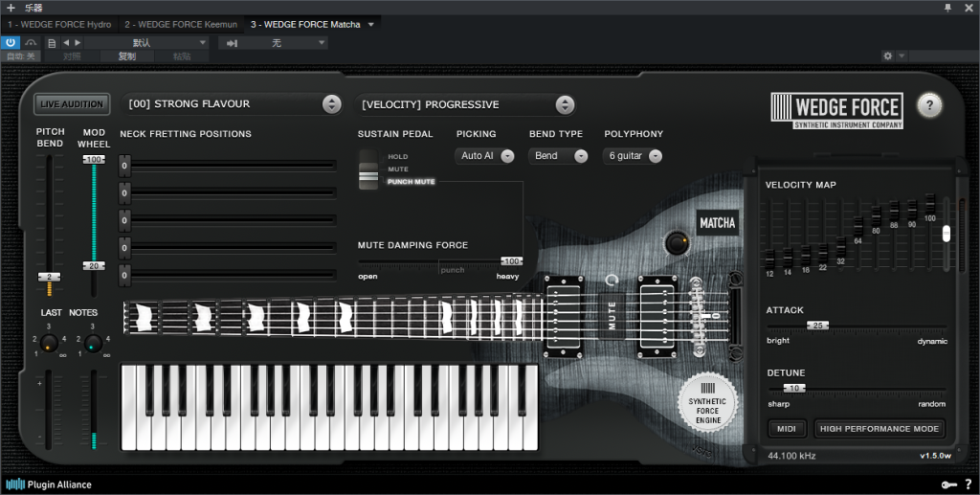The height and width of the screenshot is (495, 980).
Task: Click the fifth neck fretting position field
Action: [x=228, y=276]
